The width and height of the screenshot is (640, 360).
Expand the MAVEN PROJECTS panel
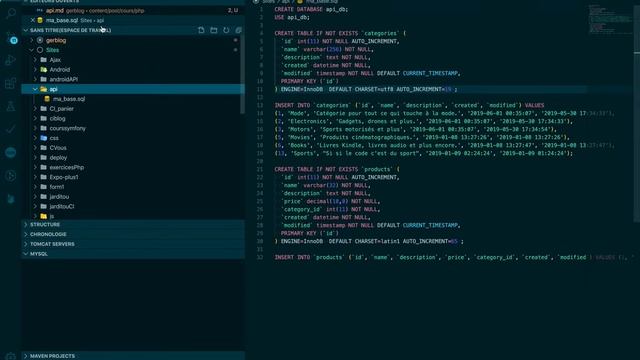[x=133, y=356]
